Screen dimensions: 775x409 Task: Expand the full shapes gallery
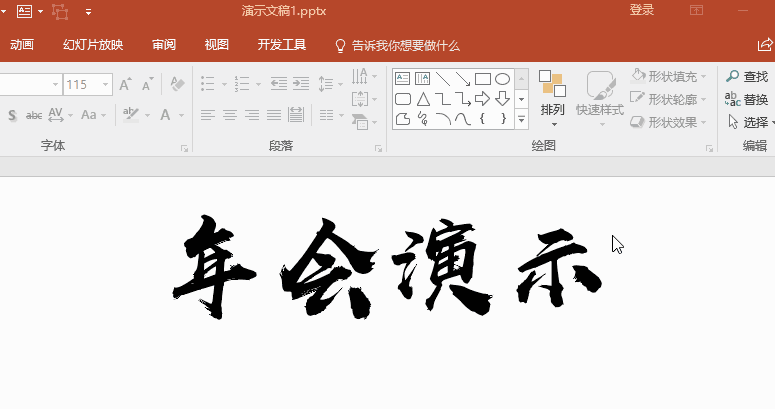tap(521, 119)
